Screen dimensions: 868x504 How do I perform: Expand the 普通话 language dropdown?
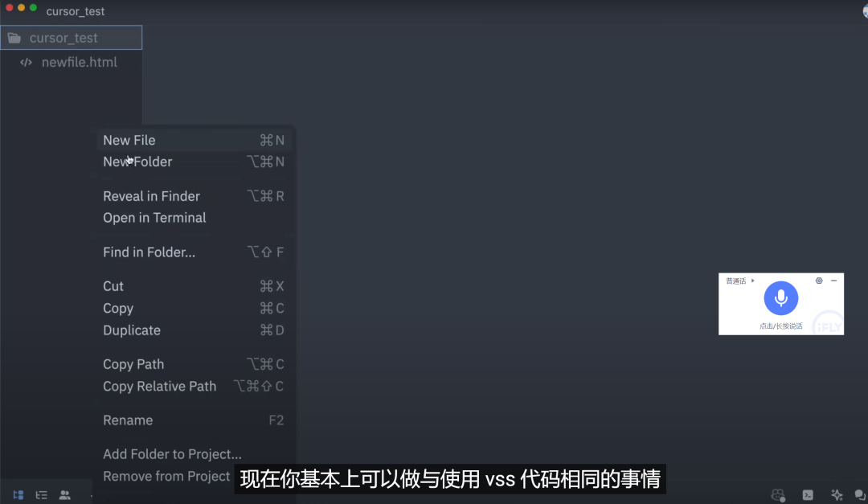point(740,281)
